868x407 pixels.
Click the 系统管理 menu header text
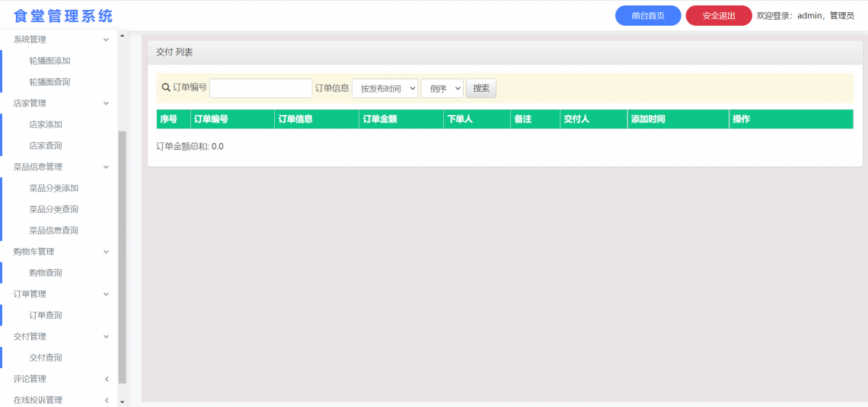click(30, 40)
